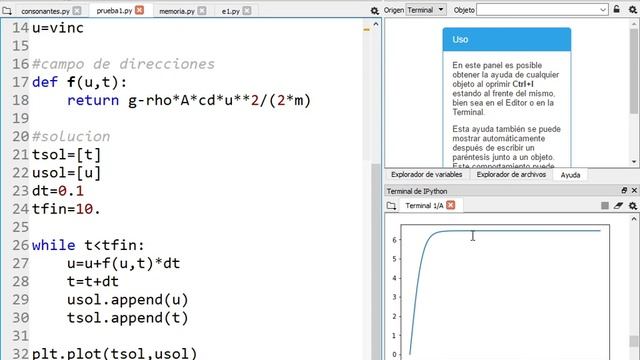
Task: Stop the current command in terminal
Action: coord(605,206)
